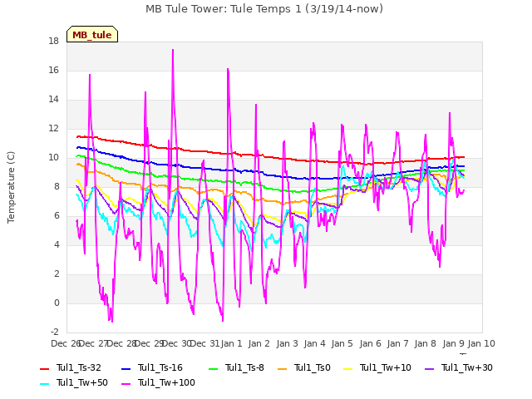Viewport: 532px width, 399px height.
Task: Click the blue Tul1_Ts-16 legend swatch
Action: (x=126, y=368)
